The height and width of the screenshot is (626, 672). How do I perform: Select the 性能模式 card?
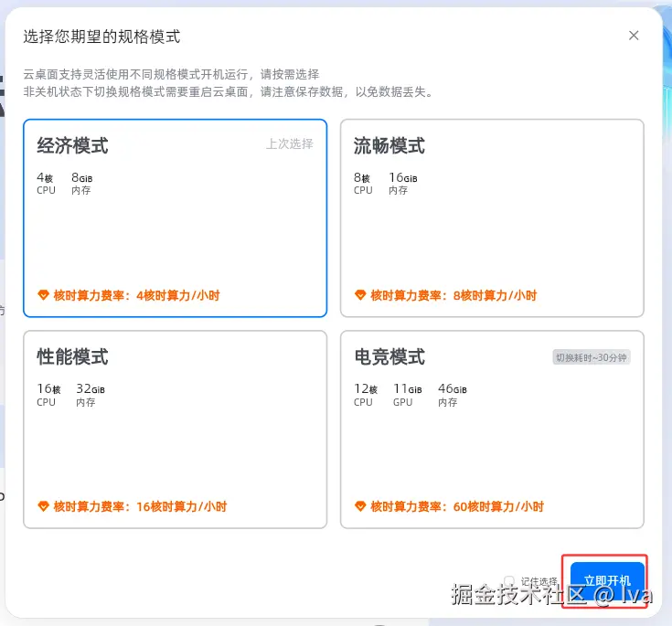[176, 430]
